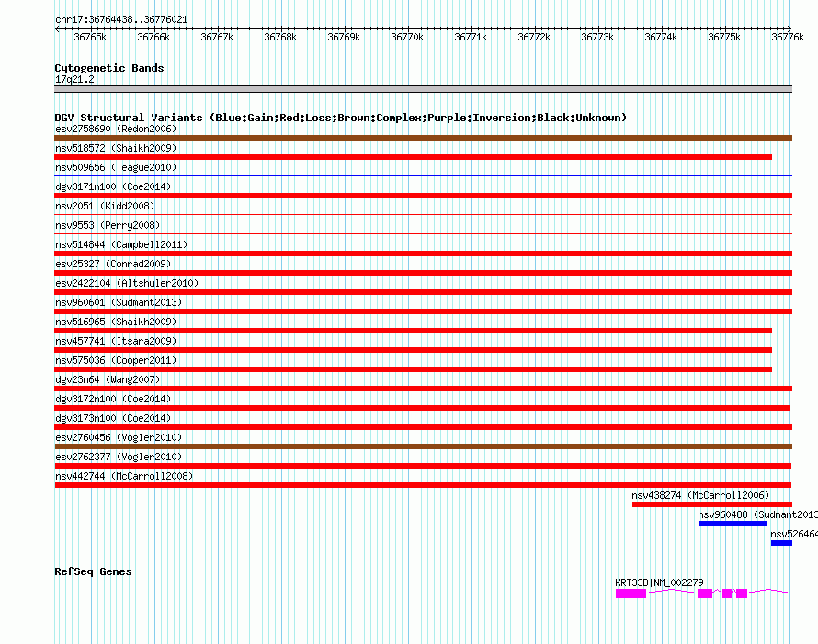Select the nsv575036 (Cooper2011) variant label
Image resolution: width=818 pixels, height=644 pixels.
(x=116, y=360)
